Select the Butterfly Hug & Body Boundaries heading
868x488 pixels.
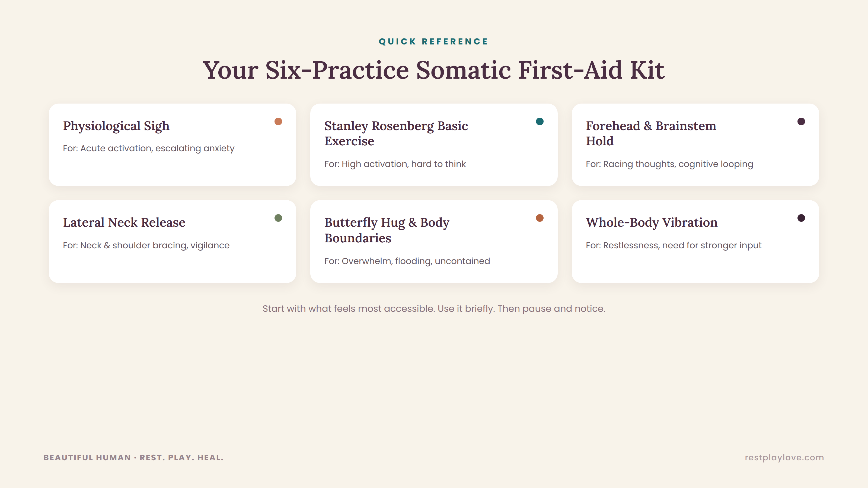click(387, 230)
